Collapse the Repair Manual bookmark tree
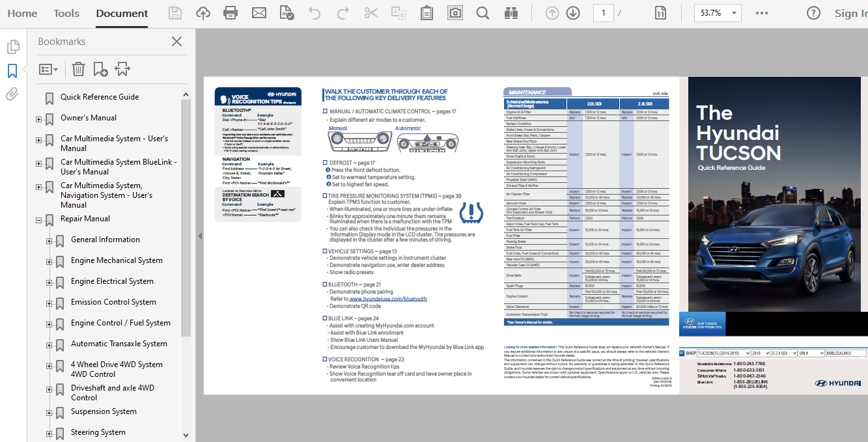Image resolution: width=868 pixels, height=442 pixels. coord(38,221)
